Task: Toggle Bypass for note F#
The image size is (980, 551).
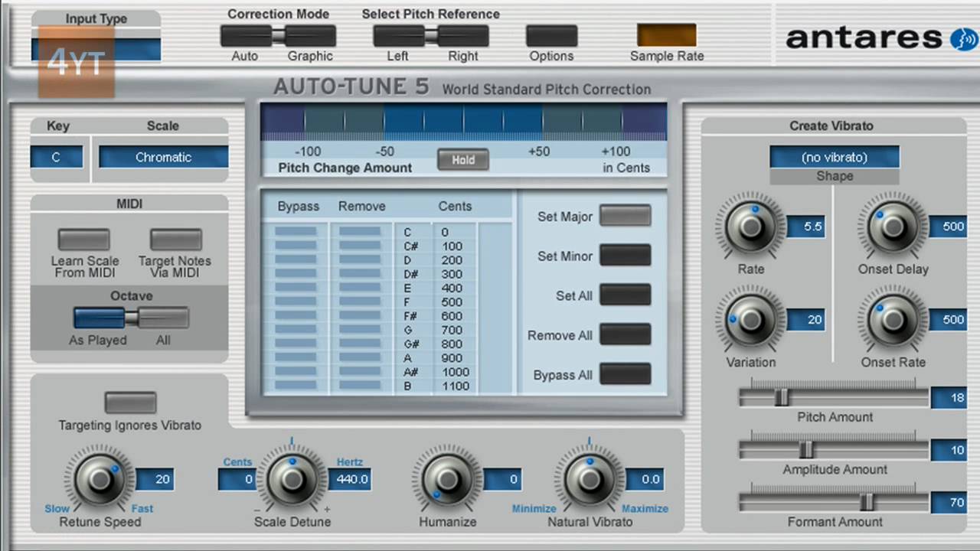Action: pyautogui.click(x=296, y=316)
